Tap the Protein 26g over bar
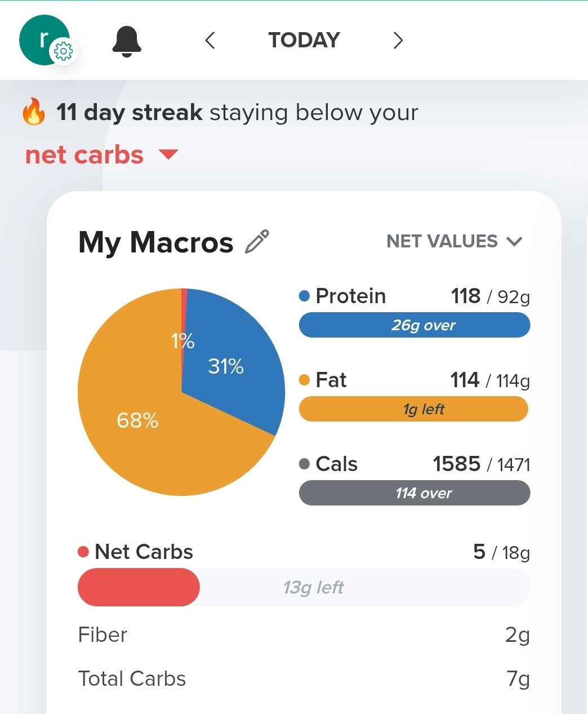Viewport: 588px width, 714px height. pos(415,325)
